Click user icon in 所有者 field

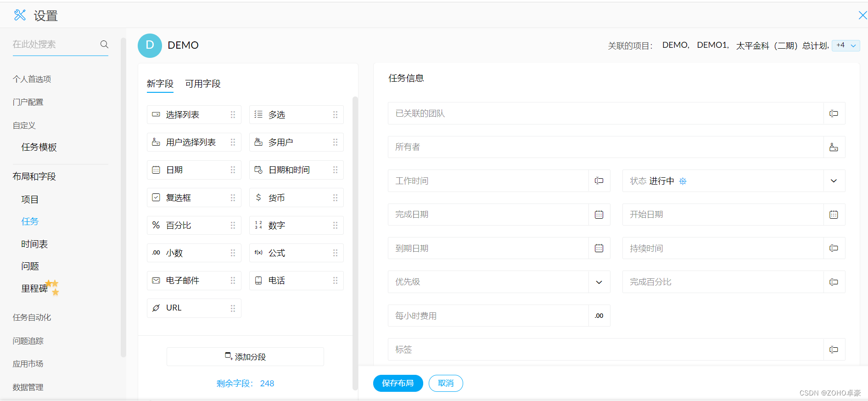coord(834,147)
